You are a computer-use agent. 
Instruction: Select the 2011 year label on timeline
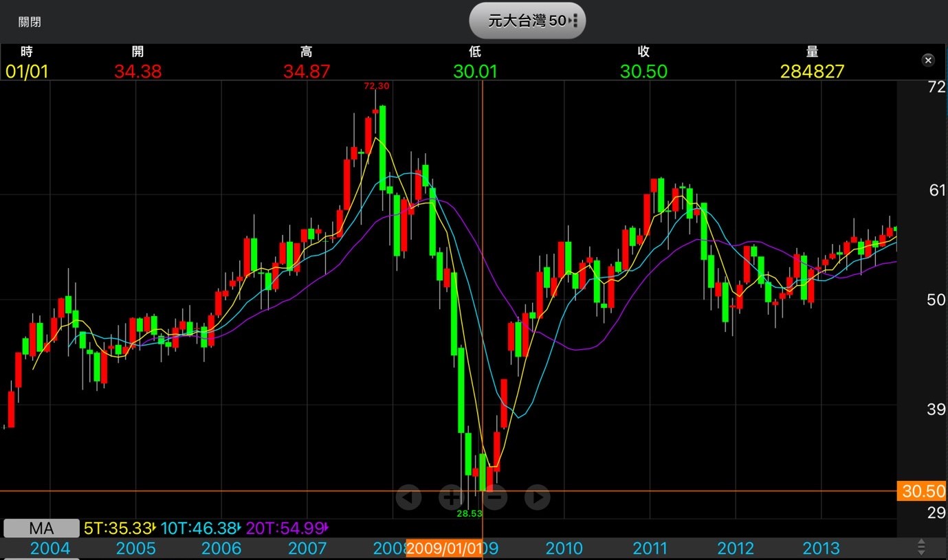coord(650,548)
